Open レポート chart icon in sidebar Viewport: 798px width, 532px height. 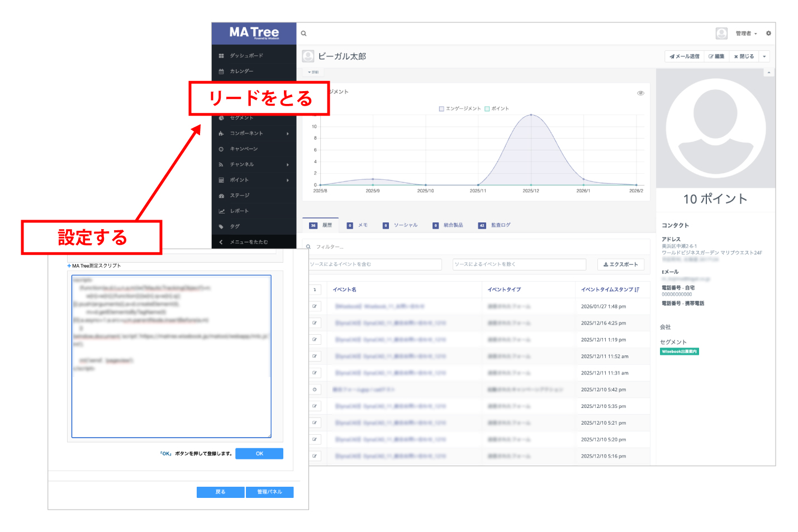(222, 211)
